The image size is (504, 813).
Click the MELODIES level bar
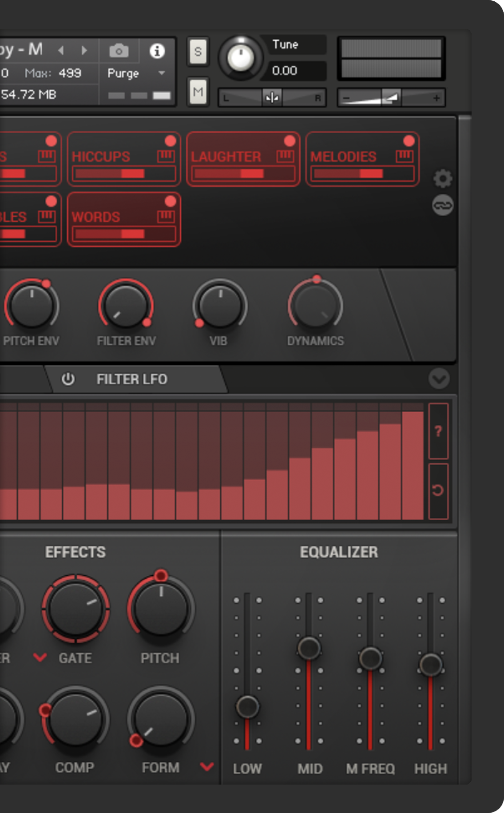362,173
